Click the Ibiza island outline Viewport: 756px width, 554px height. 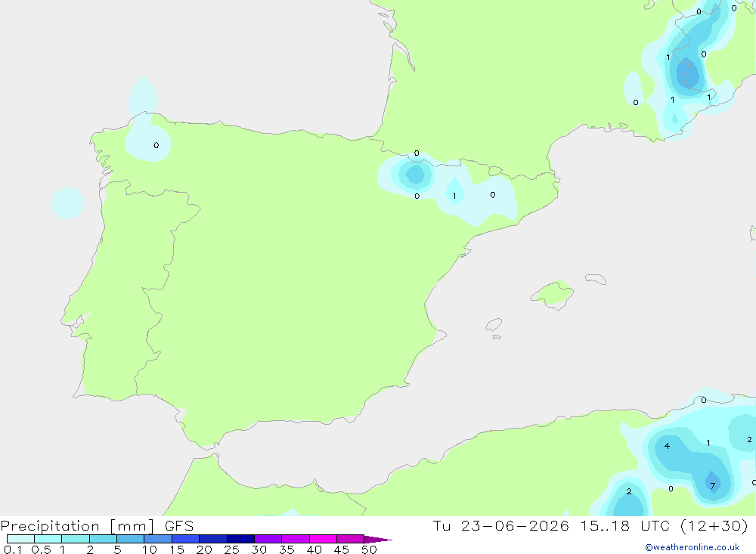tap(493, 324)
